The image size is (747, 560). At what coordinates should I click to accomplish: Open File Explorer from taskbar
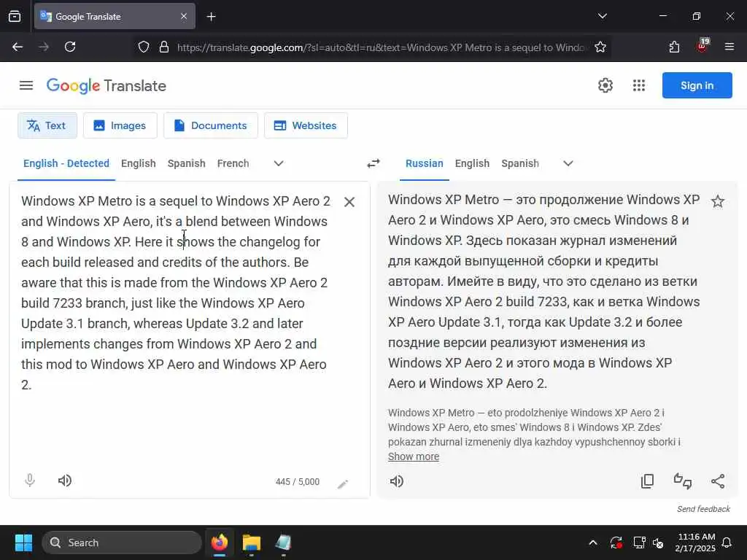(252, 542)
